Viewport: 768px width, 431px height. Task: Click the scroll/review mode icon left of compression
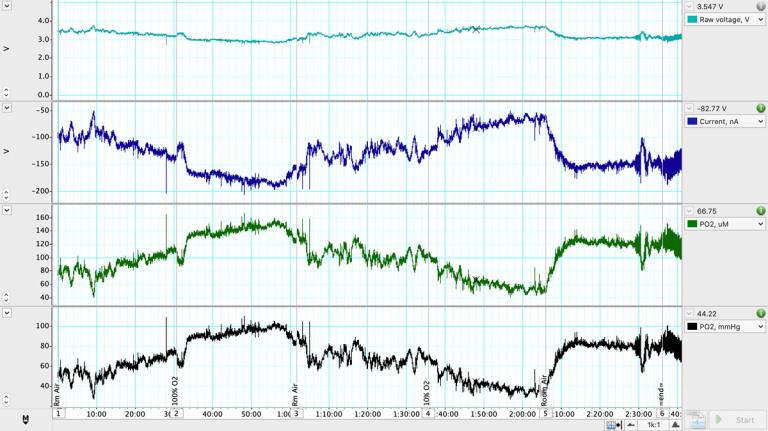click(x=613, y=424)
